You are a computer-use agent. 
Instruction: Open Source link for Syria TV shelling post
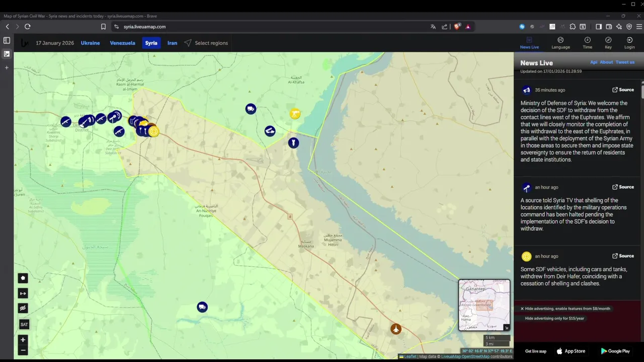[623, 187]
